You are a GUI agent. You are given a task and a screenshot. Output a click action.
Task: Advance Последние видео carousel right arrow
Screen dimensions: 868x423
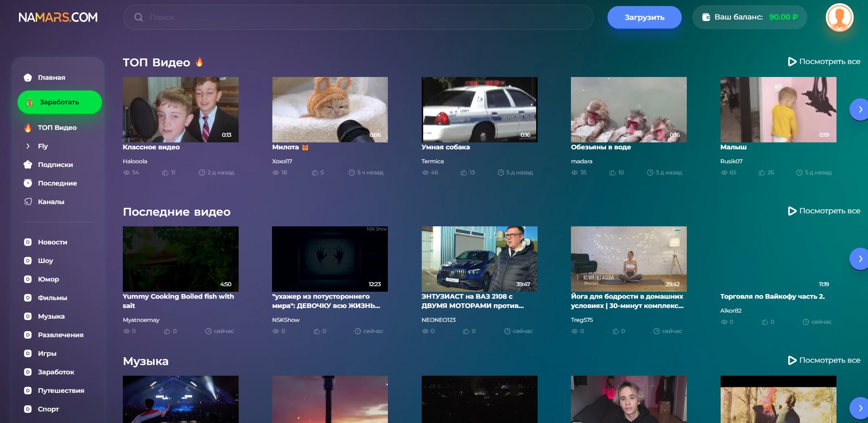pyautogui.click(x=859, y=259)
